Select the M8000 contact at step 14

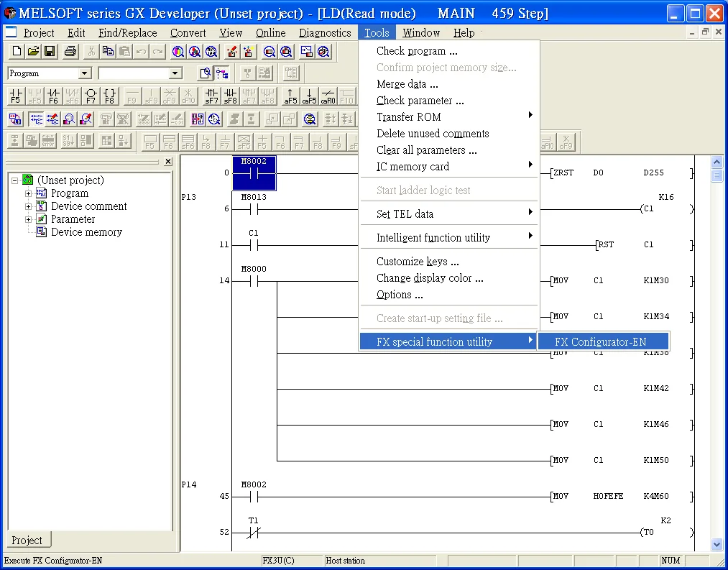(x=254, y=281)
